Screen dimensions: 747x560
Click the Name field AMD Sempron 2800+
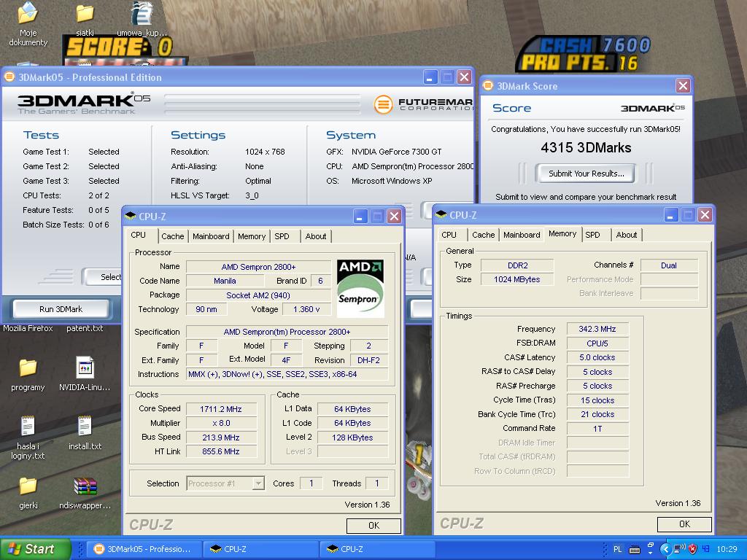(258, 267)
